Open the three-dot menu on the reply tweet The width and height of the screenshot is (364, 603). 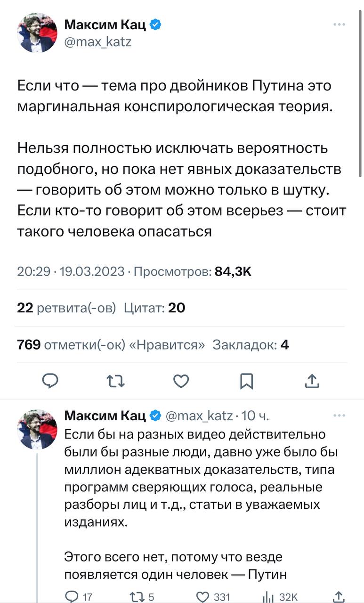click(x=339, y=416)
